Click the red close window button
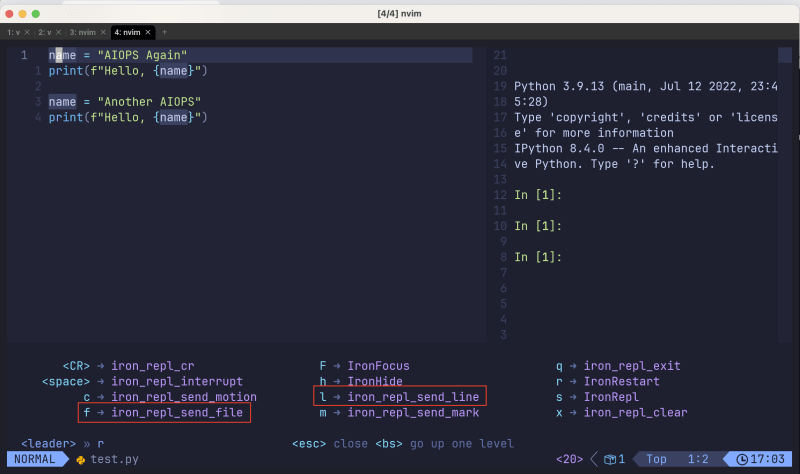 point(9,14)
